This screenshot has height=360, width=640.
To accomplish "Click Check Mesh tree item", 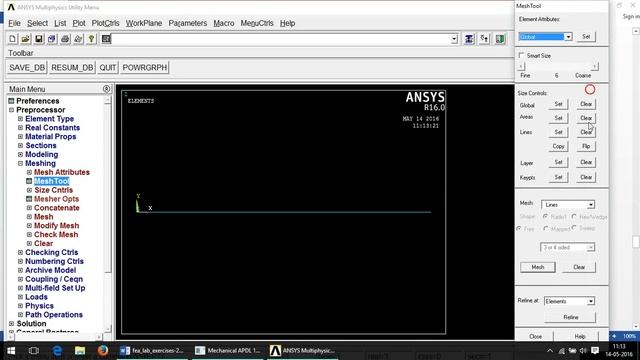I will coord(56,235).
